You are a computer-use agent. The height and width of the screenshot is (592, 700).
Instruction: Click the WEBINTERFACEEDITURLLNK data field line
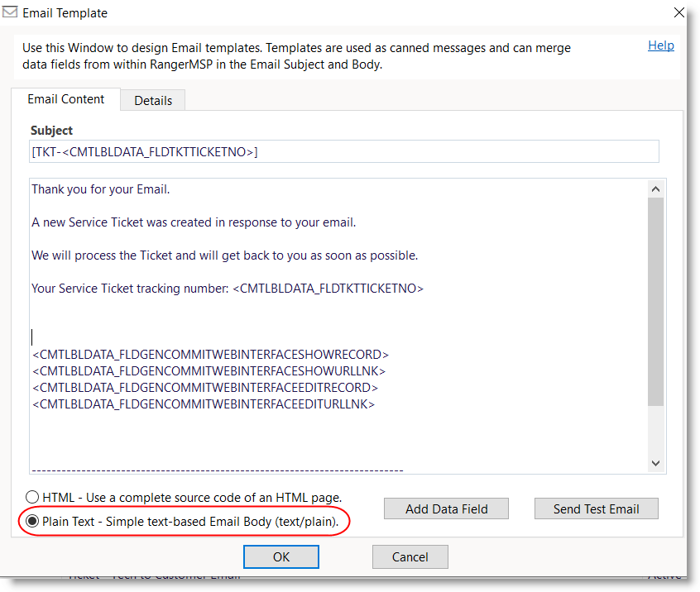click(204, 404)
